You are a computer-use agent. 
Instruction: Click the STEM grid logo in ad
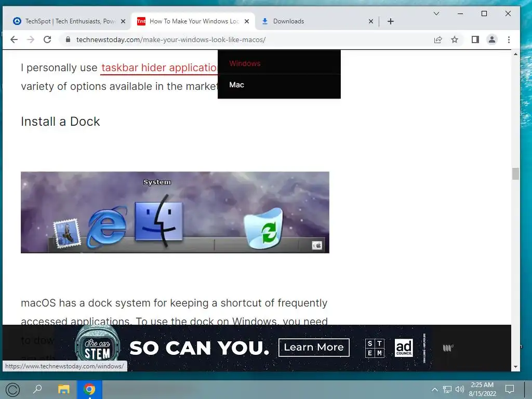pyautogui.click(x=375, y=348)
